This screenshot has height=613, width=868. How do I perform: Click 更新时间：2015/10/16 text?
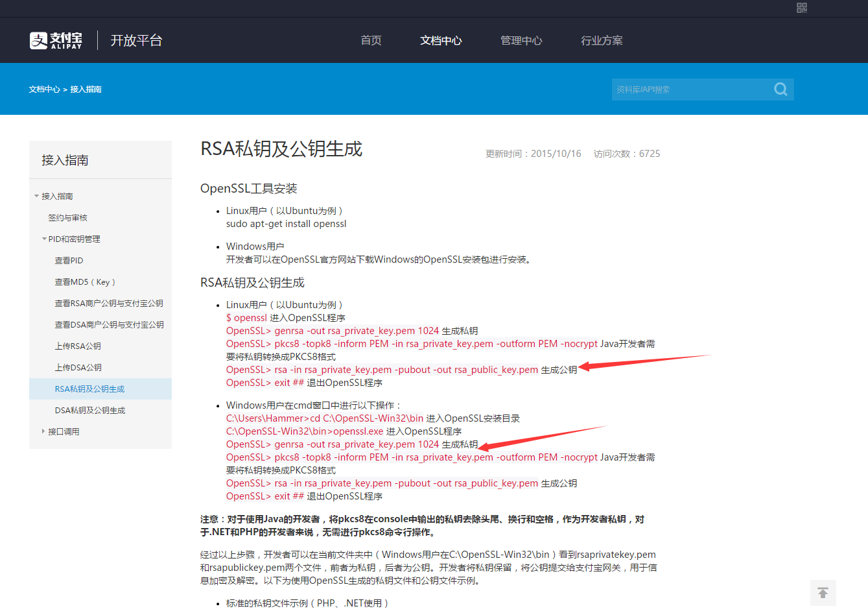pos(533,154)
